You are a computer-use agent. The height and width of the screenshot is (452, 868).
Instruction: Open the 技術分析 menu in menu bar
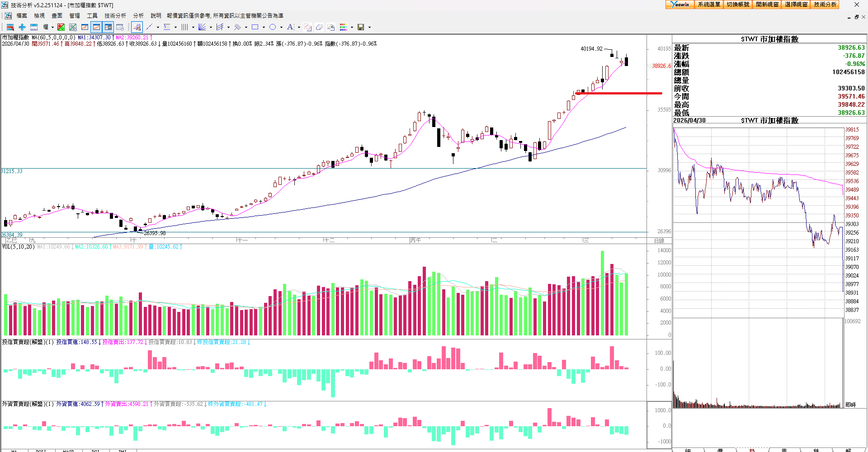[x=115, y=16]
